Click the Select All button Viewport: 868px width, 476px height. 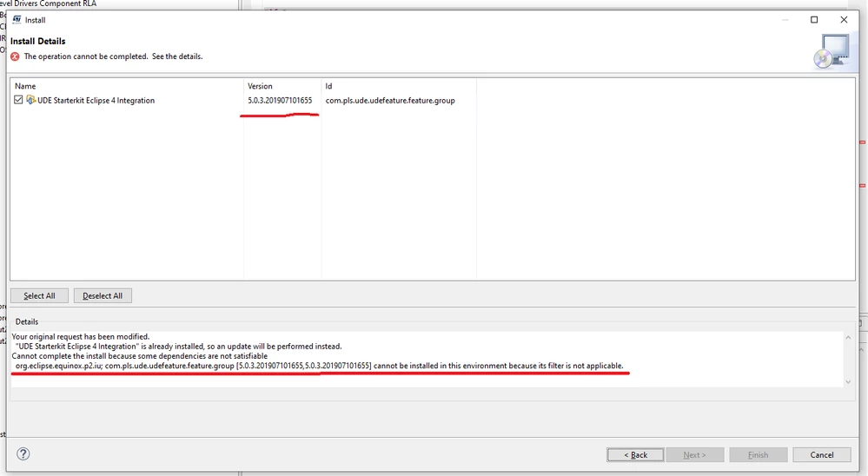39,296
